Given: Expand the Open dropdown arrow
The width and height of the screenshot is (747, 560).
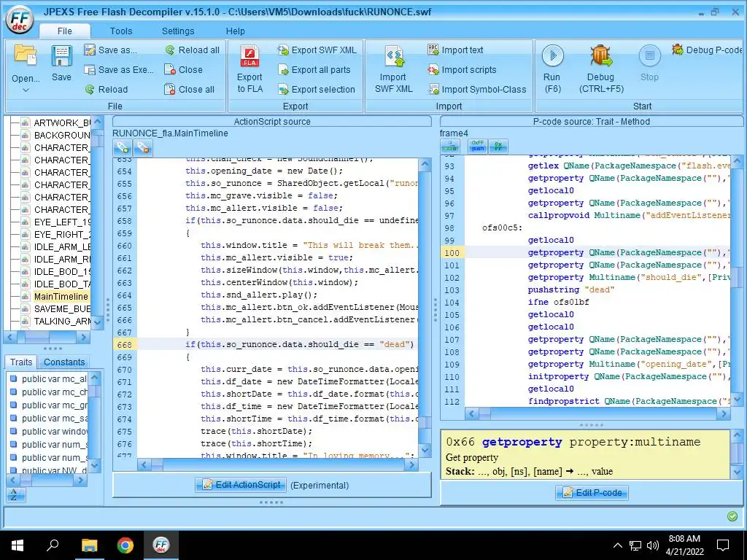Looking at the screenshot, I should [26, 90].
